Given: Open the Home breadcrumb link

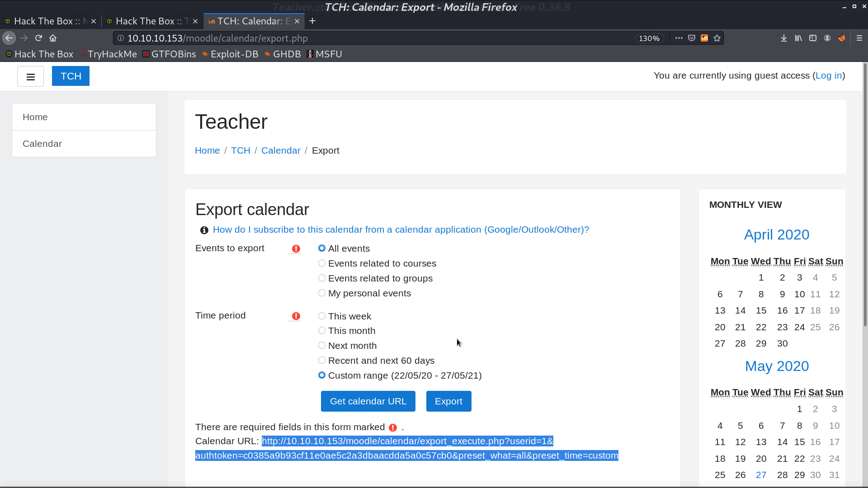Looking at the screenshot, I should [208, 150].
